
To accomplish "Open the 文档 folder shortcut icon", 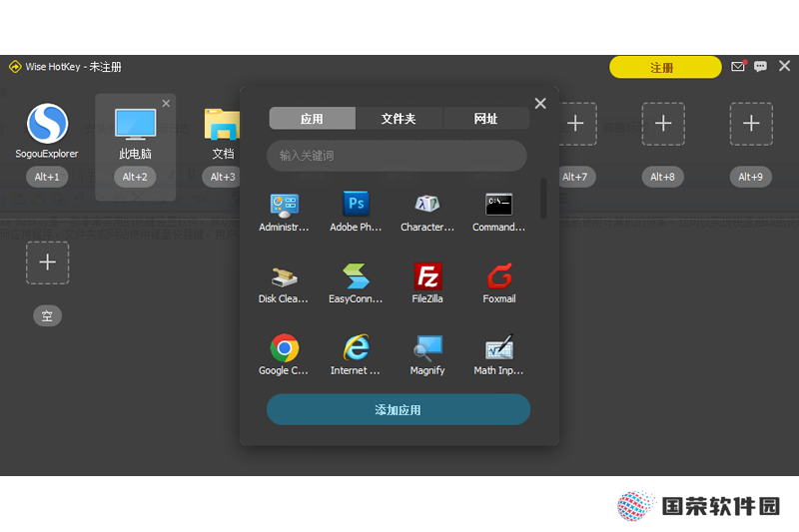I will pos(222,124).
